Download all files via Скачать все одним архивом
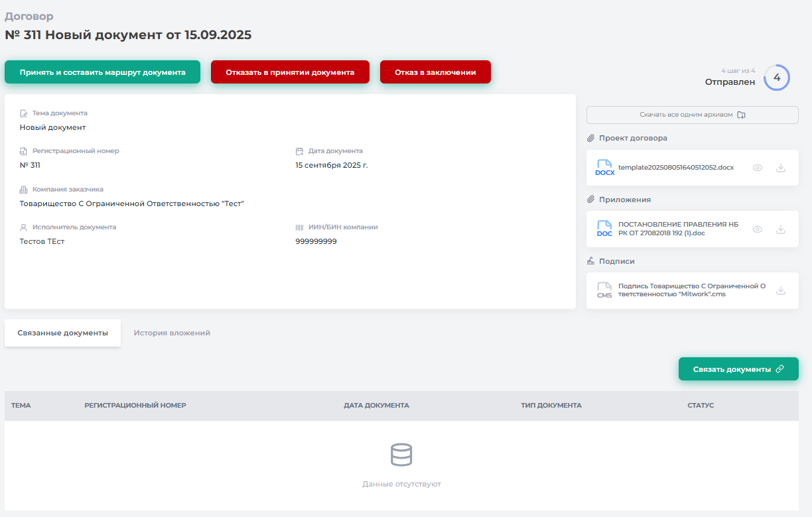This screenshot has width=812, height=517. point(692,115)
